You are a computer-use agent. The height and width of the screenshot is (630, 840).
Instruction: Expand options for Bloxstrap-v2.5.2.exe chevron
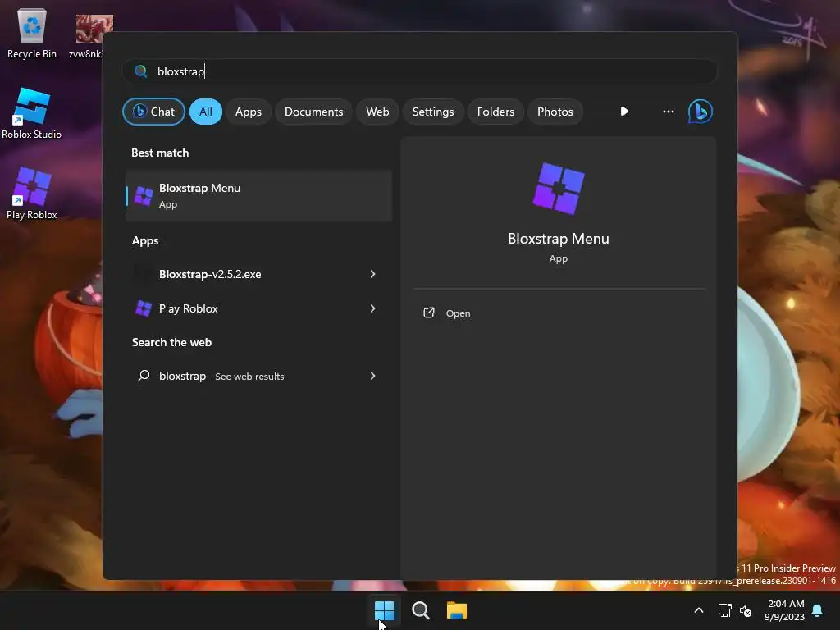tap(373, 274)
